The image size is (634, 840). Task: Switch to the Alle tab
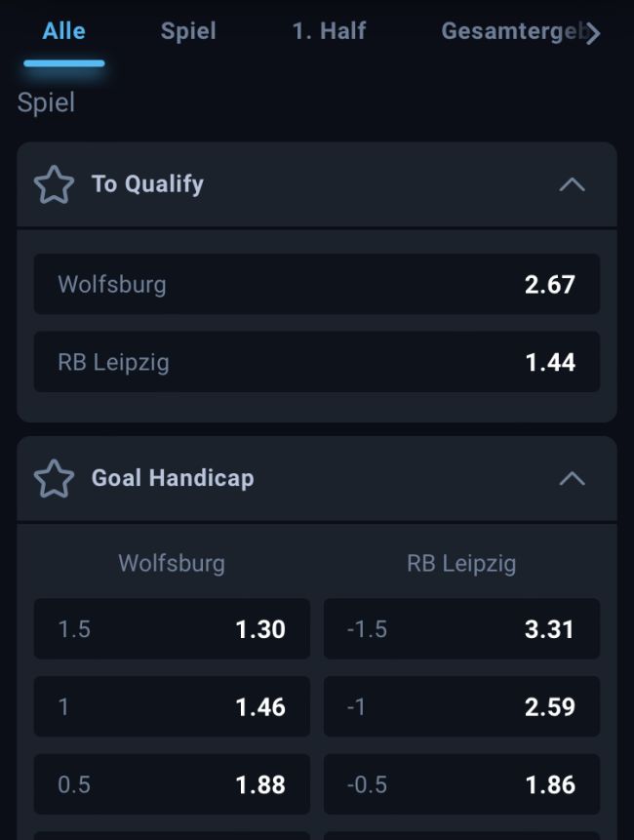(63, 31)
